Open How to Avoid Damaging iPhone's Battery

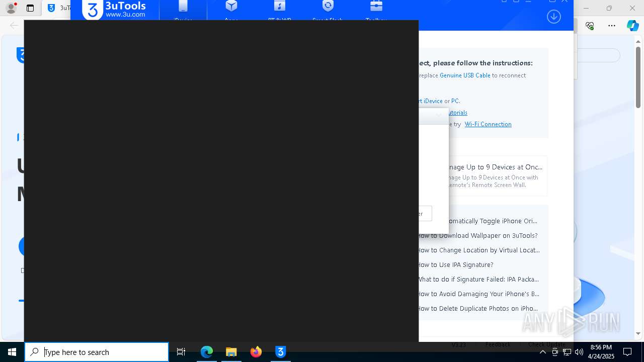(478, 294)
